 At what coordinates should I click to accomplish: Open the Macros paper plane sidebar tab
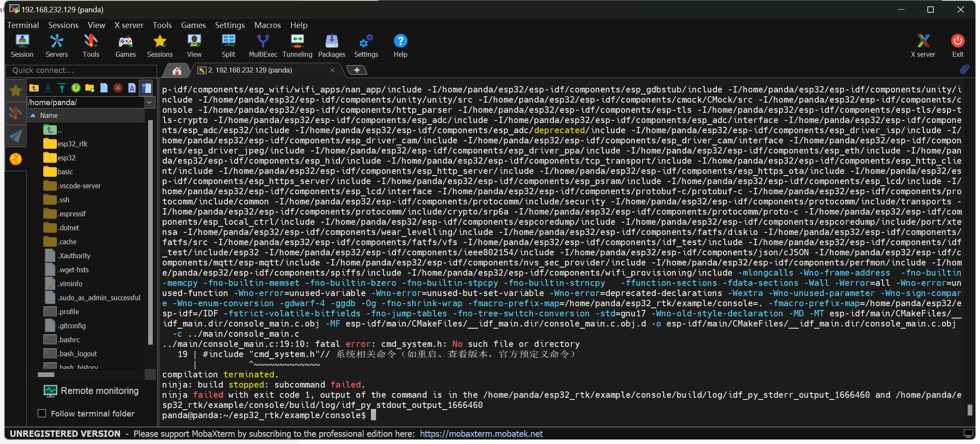point(16,136)
